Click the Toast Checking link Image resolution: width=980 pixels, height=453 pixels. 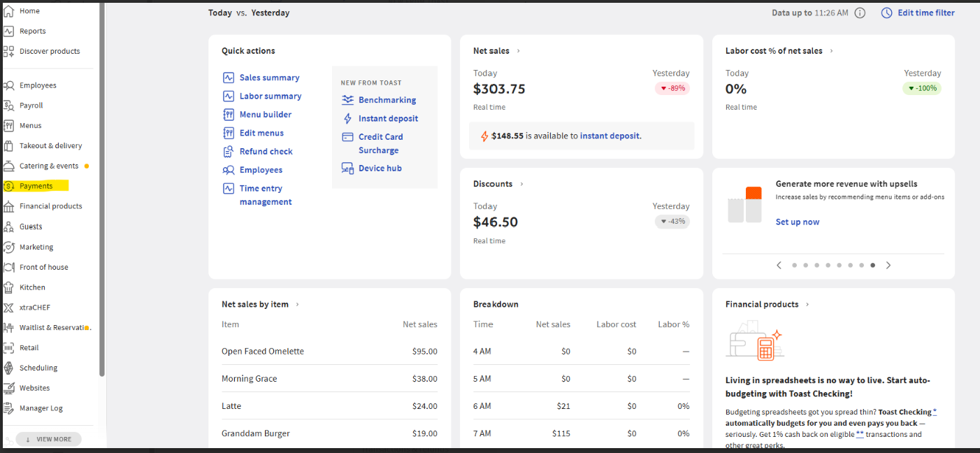click(905, 412)
